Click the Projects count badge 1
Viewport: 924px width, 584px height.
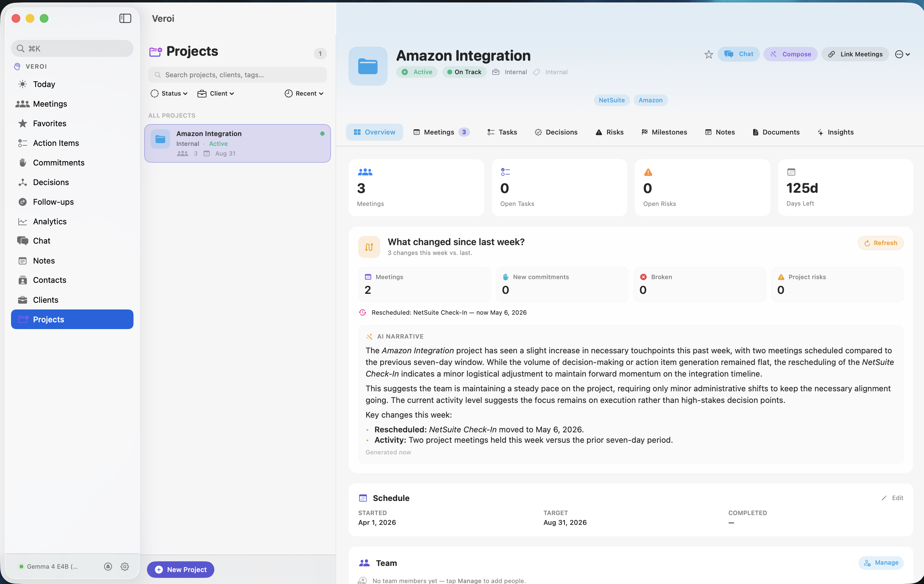click(320, 54)
